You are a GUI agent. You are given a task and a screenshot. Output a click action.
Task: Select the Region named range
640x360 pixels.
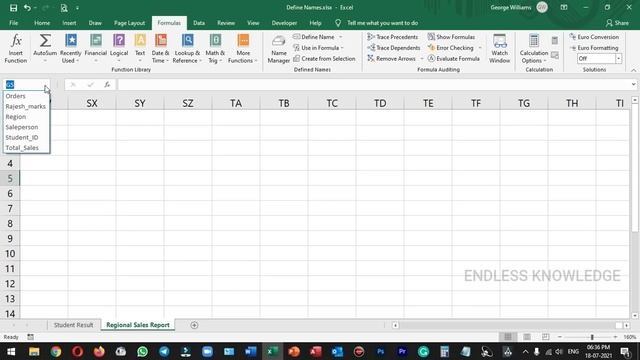[27, 117]
